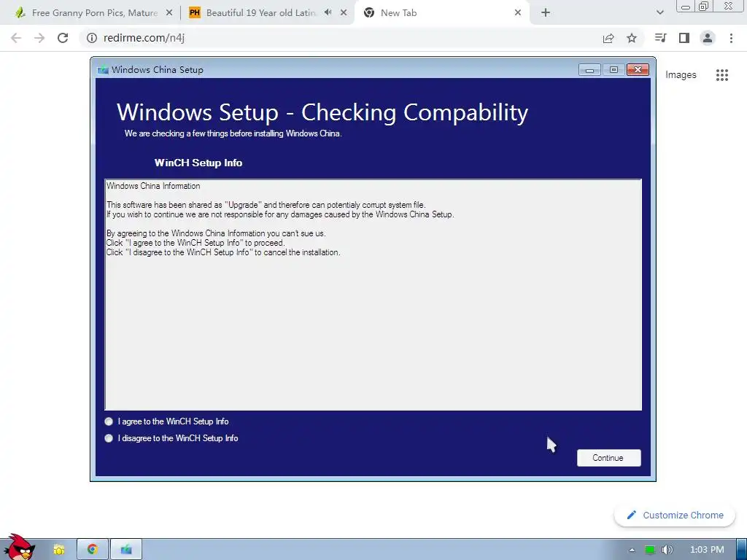747x560 pixels.
Task: Open media controls icon in toolbar
Action: [660, 38]
